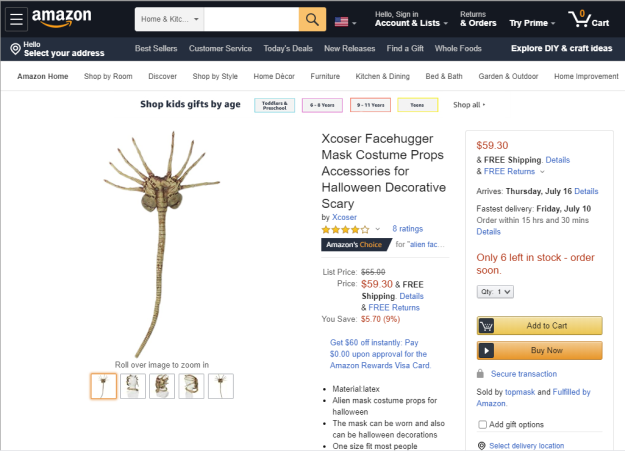Viewport: 625px width, 455px height.
Task: Open the 8 ratings link
Action: [407, 229]
